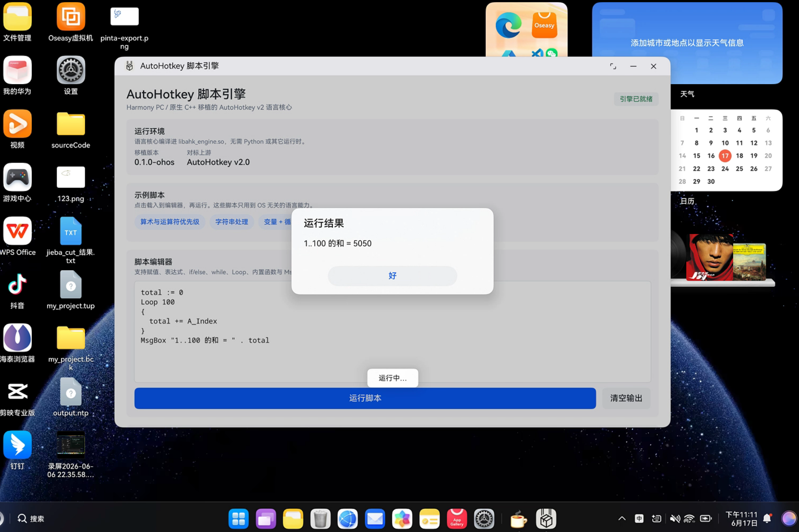Open the jieba_cut_结果.txt file
The height and width of the screenshot is (532, 799).
[71, 231]
